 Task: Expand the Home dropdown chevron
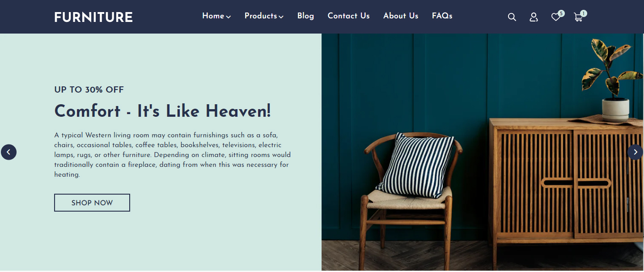pos(229,17)
